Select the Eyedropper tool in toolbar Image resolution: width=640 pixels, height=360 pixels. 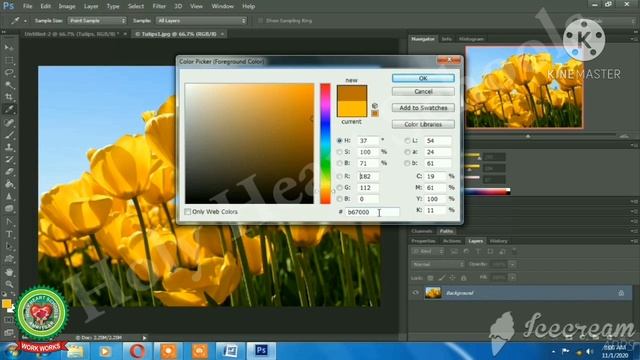[x=9, y=109]
